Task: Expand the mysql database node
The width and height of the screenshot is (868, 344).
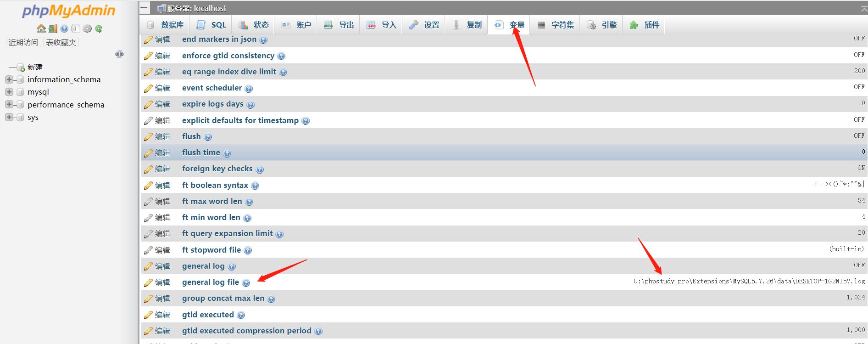Action: click(9, 92)
